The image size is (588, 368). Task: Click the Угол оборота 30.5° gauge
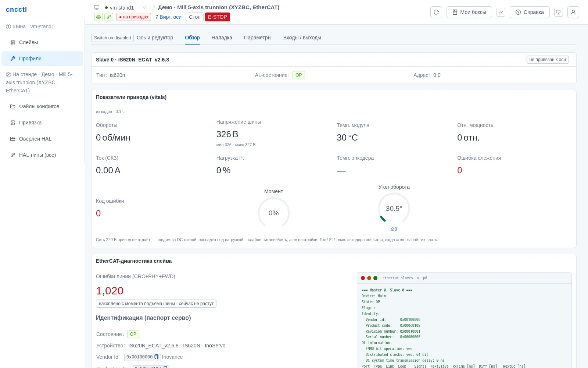pos(394,208)
